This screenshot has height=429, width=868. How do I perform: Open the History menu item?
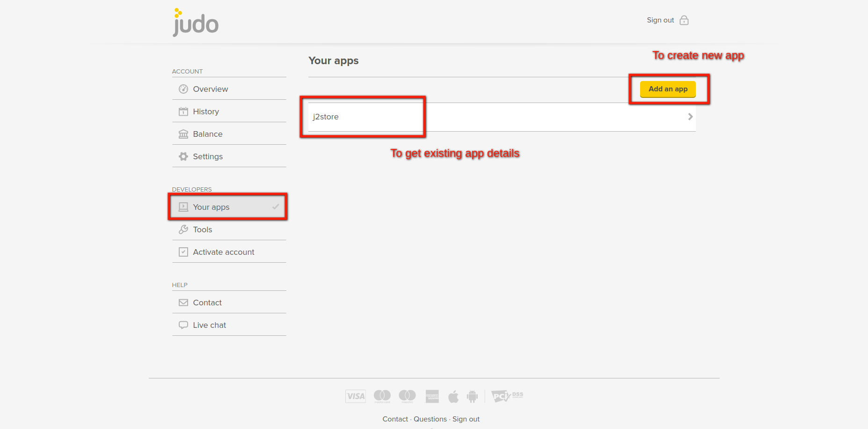pos(229,111)
